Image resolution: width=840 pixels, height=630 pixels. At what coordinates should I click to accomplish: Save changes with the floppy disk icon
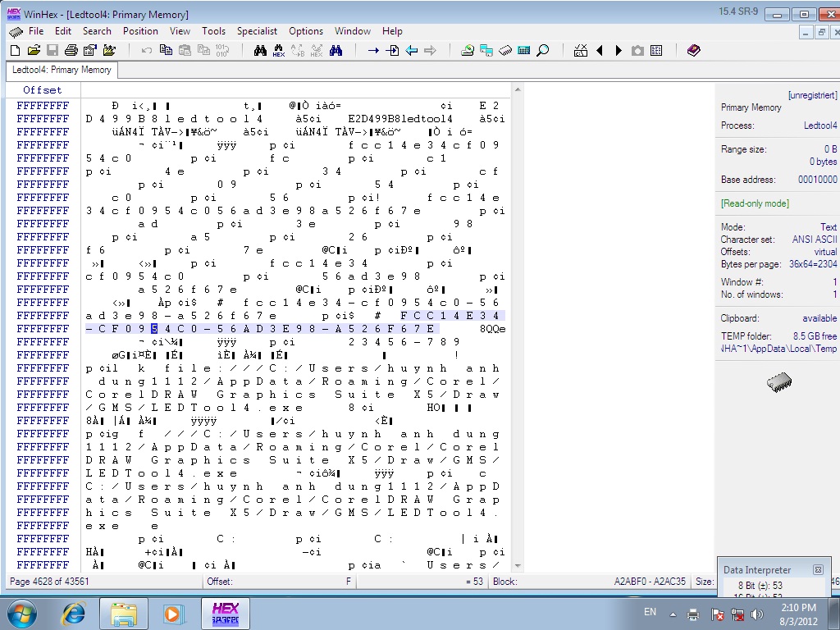(x=52, y=50)
